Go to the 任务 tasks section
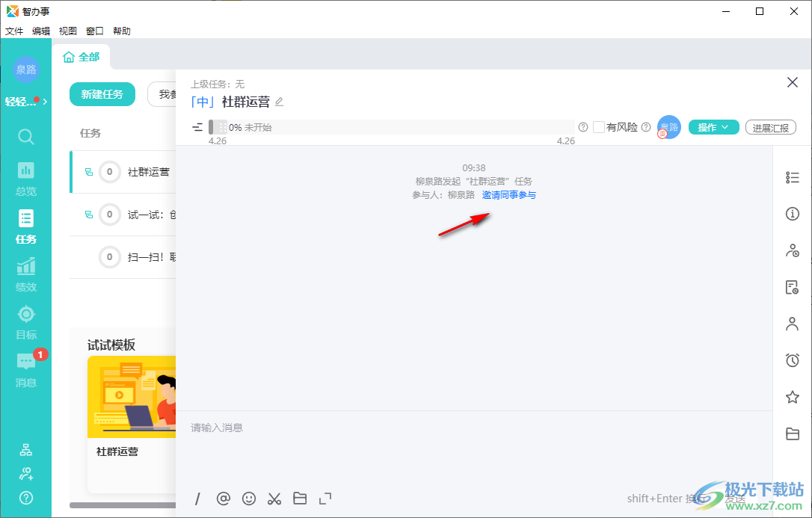 point(26,226)
